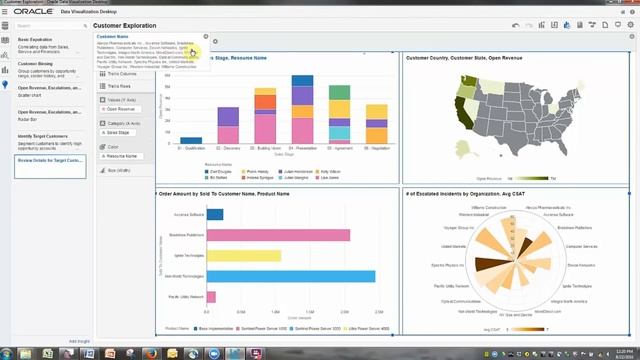Click the story presentation toolbar icon
The image size is (640, 360).
pos(618,25)
